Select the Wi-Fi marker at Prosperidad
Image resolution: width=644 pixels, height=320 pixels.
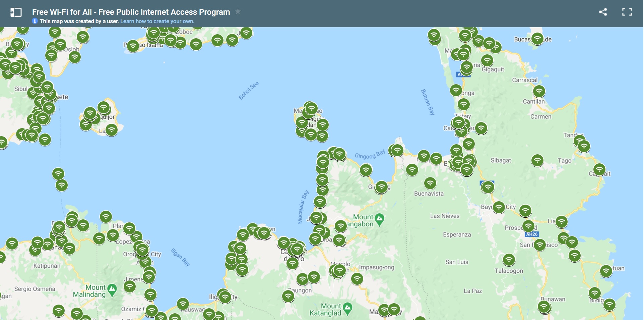point(528,226)
